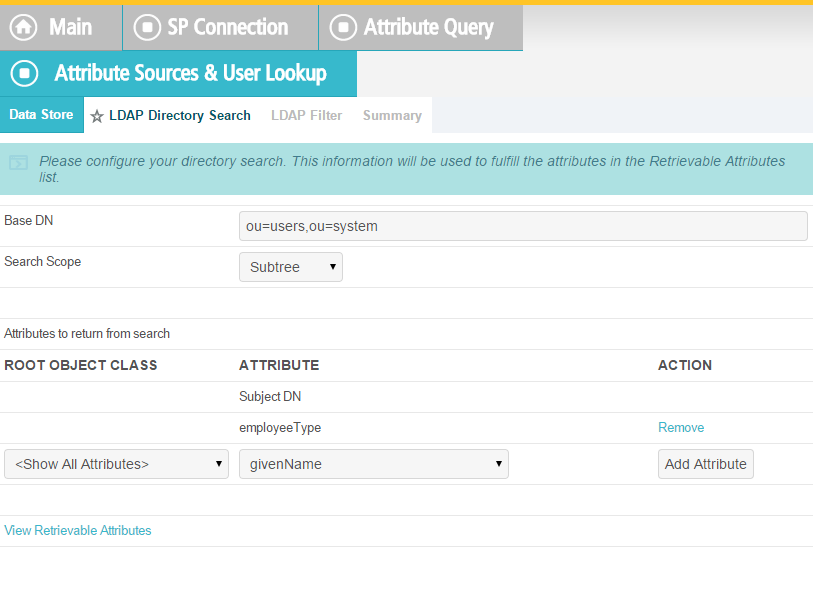This screenshot has width=823, height=596.
Task: Expand the givenName attribute dropdown
Action: pos(373,464)
